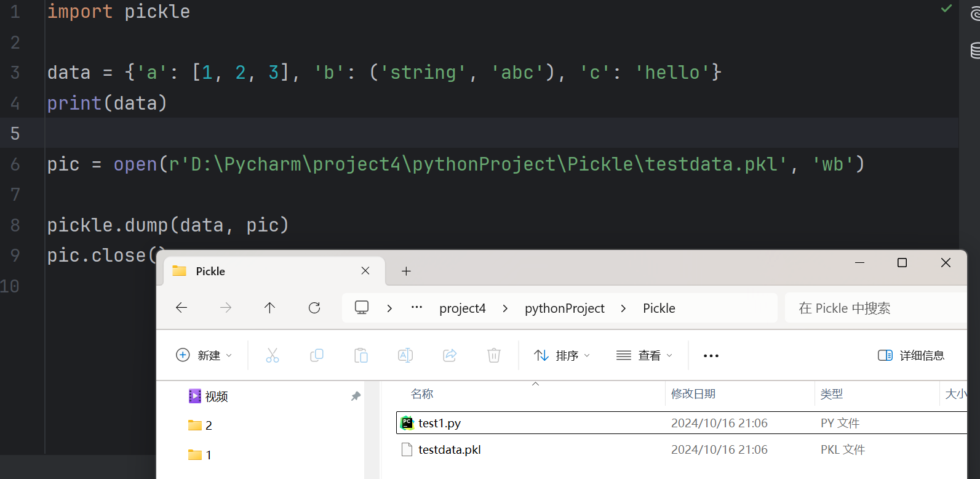Delete the selected file
This screenshot has height=479, width=980.
494,355
